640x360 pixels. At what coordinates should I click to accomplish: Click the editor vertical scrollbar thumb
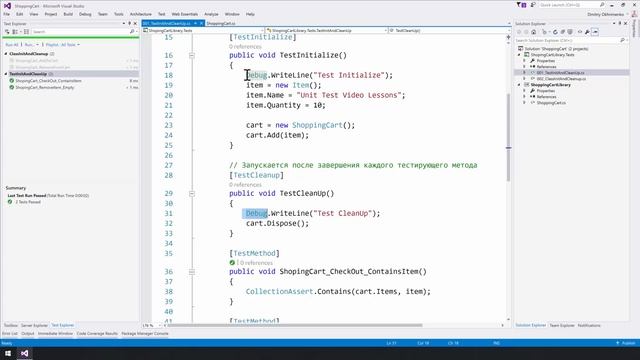508,137
